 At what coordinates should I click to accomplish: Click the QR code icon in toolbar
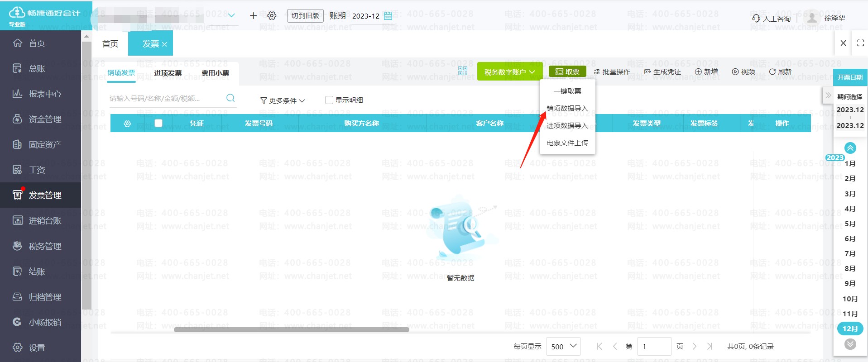(x=462, y=71)
